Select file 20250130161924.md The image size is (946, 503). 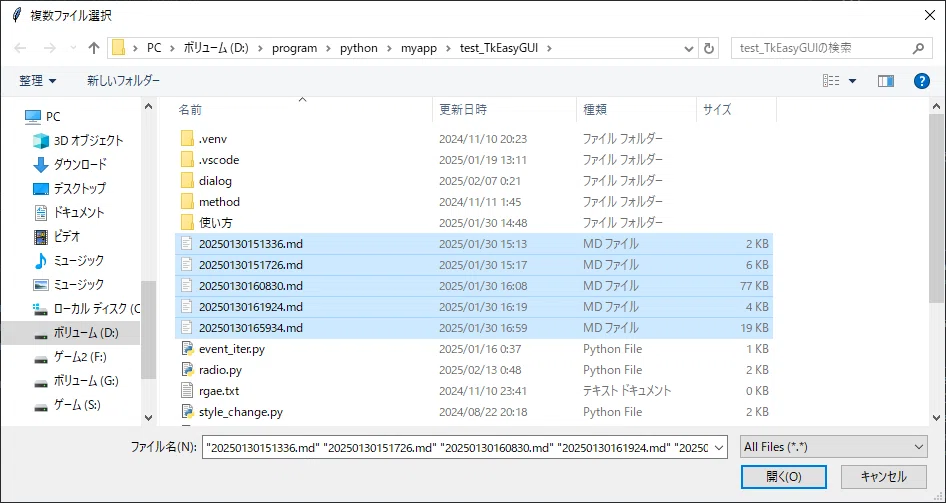pos(474,307)
